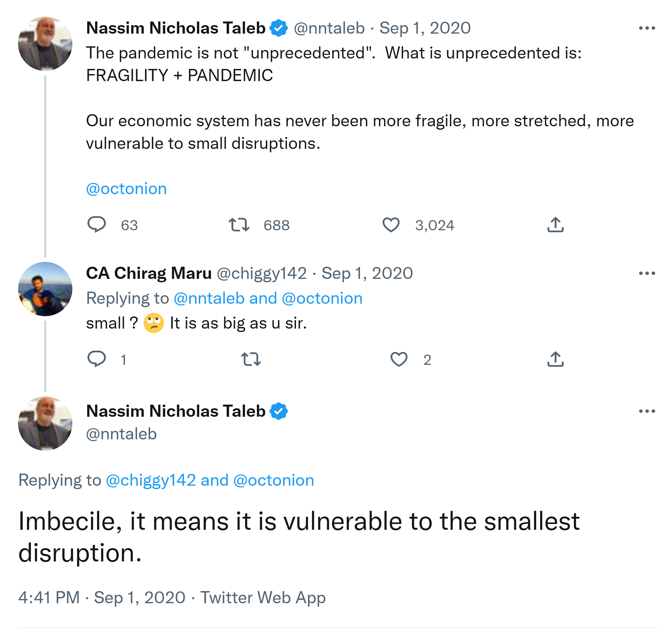
Task: Like the tweet with 3,024 likes
Action: (391, 225)
